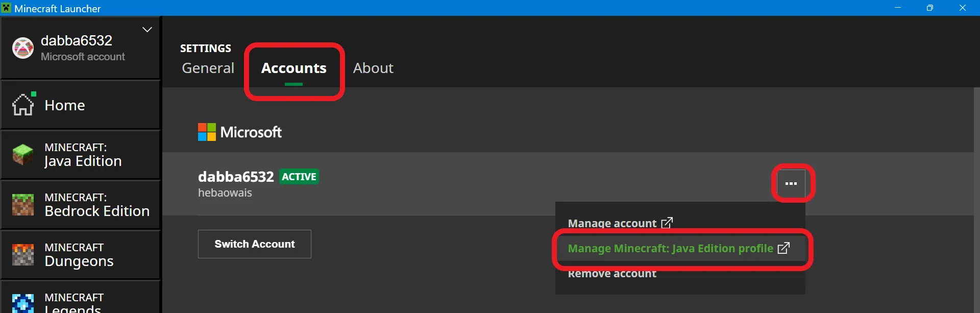Expand the dabba6532 account dropdown chevron
The width and height of the screenshot is (980, 313).
[147, 30]
